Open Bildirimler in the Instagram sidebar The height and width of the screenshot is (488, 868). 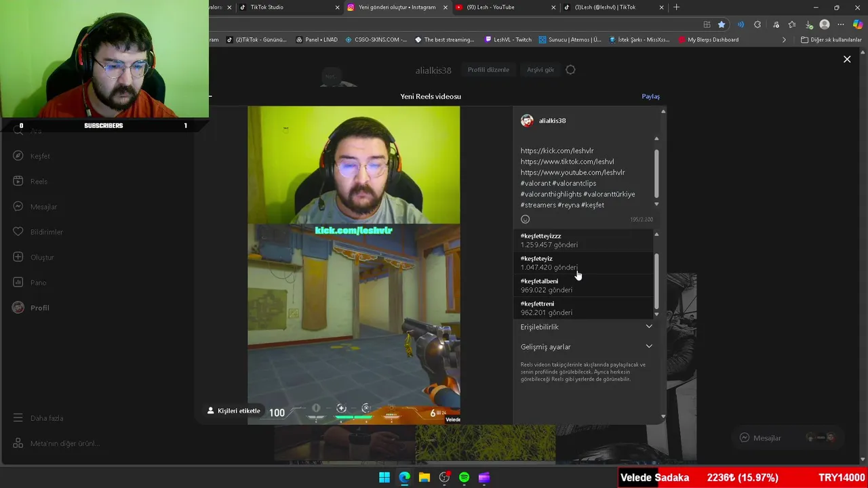(38, 232)
